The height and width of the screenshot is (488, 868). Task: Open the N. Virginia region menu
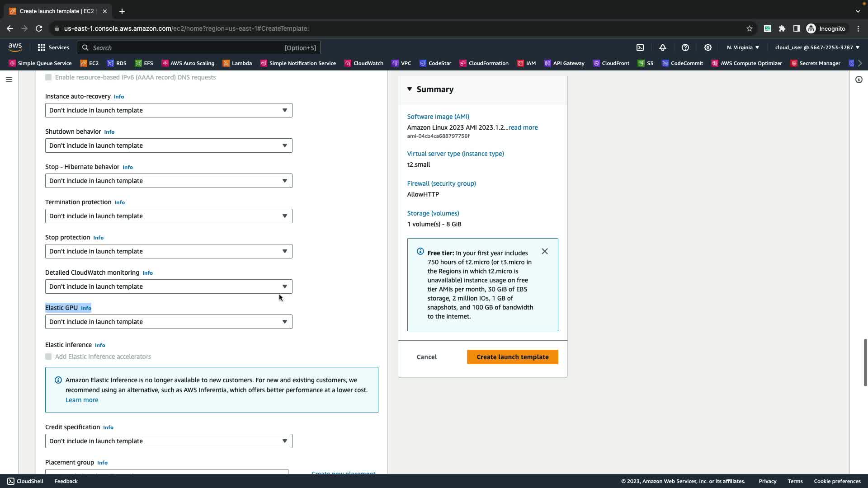pos(743,47)
